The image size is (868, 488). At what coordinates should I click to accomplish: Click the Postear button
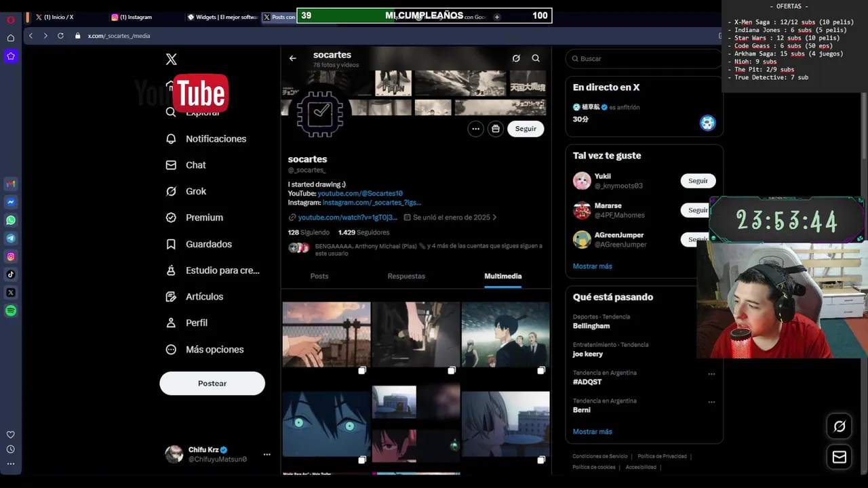click(212, 384)
